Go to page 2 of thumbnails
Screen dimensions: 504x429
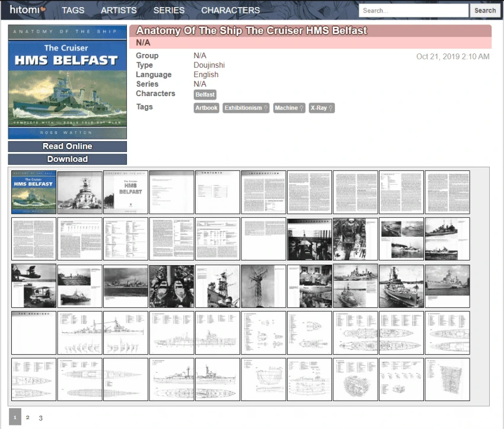point(28,417)
